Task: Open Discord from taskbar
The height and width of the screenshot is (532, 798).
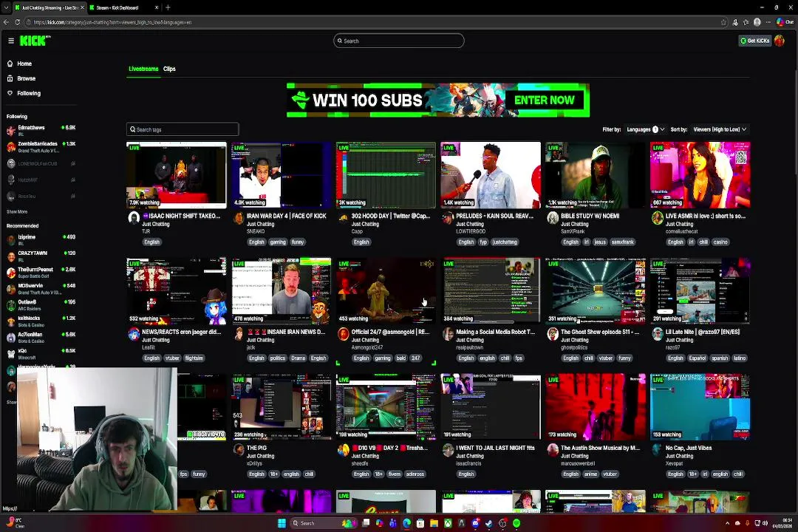Action: pyautogui.click(x=475, y=523)
